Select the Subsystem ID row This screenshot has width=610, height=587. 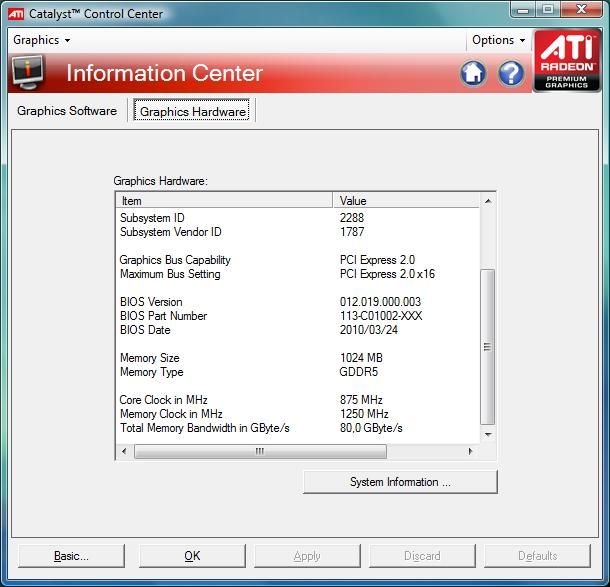coord(298,218)
